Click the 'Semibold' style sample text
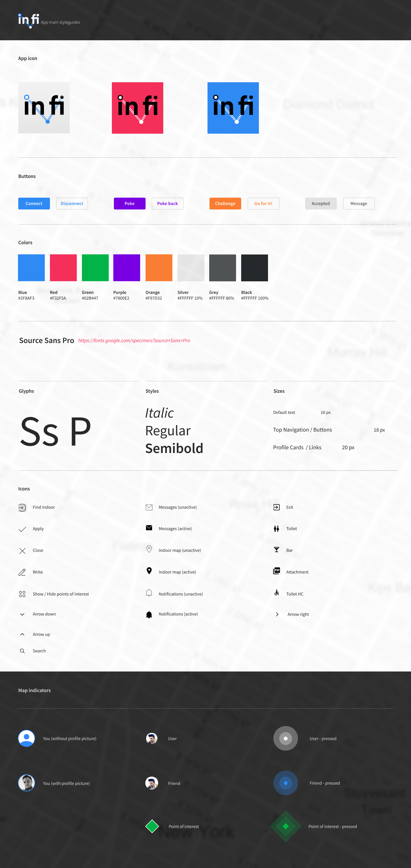Image resolution: width=411 pixels, height=868 pixels. [174, 448]
